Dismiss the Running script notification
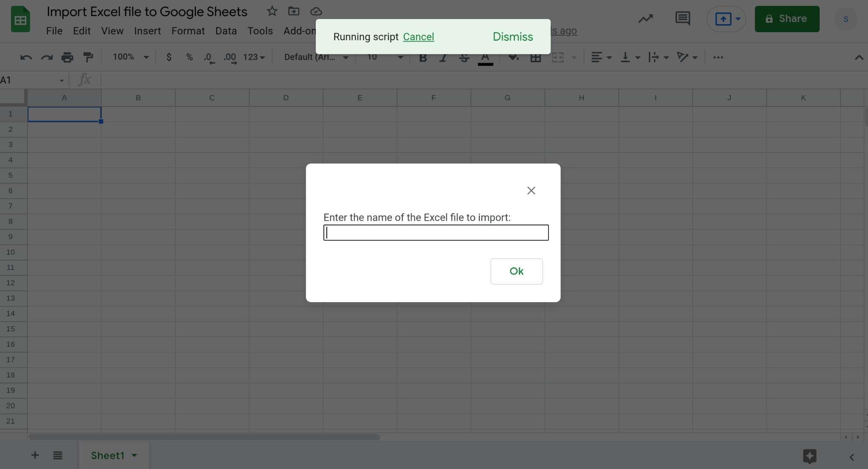Viewport: 868px width, 469px height. pyautogui.click(x=513, y=37)
